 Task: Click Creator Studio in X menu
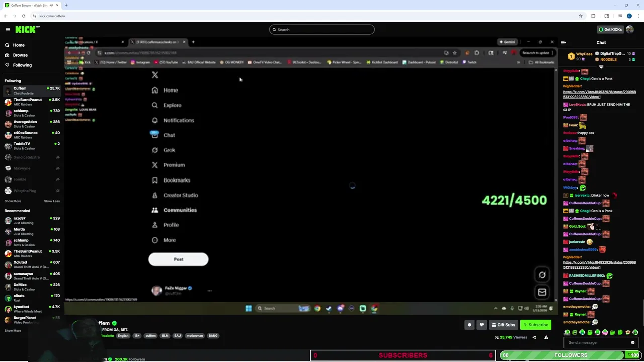[175, 195]
